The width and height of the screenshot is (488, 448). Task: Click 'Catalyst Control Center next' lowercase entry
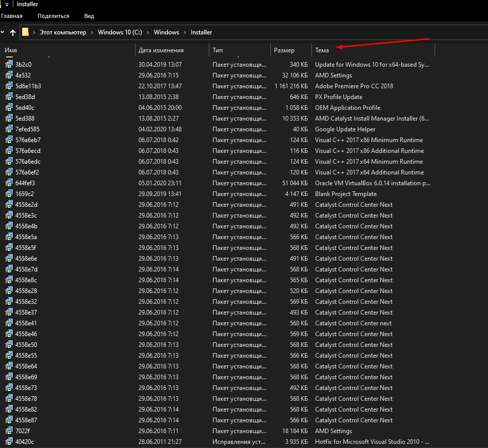coord(353,323)
